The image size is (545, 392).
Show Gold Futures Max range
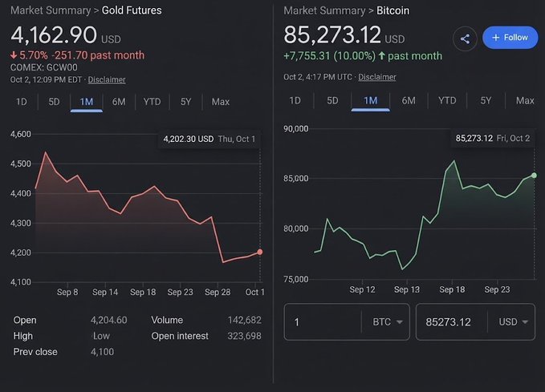tap(221, 102)
